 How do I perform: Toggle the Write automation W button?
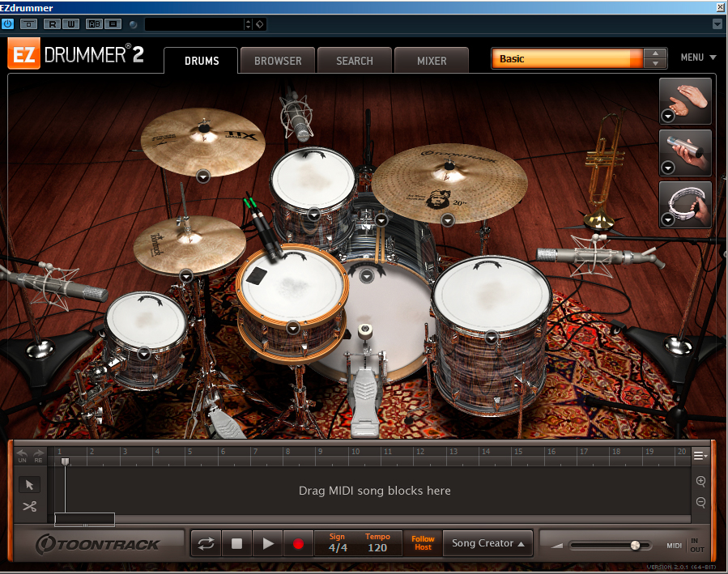[x=70, y=24]
